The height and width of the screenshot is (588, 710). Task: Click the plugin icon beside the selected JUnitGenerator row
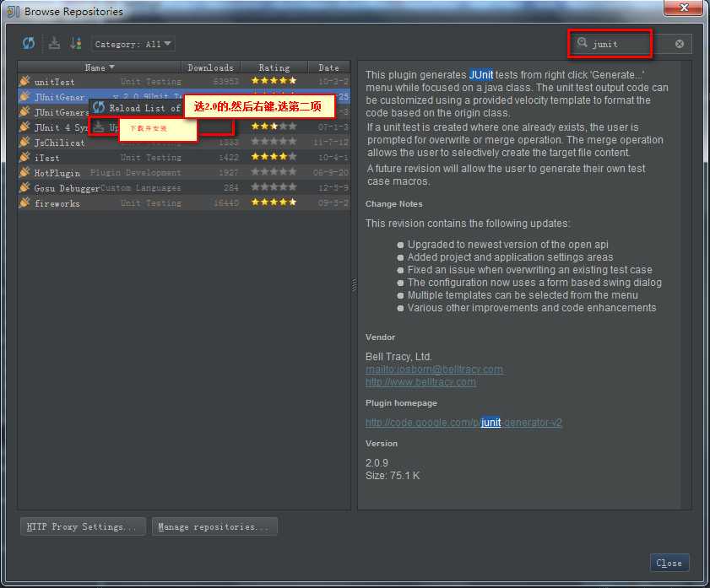[24, 96]
